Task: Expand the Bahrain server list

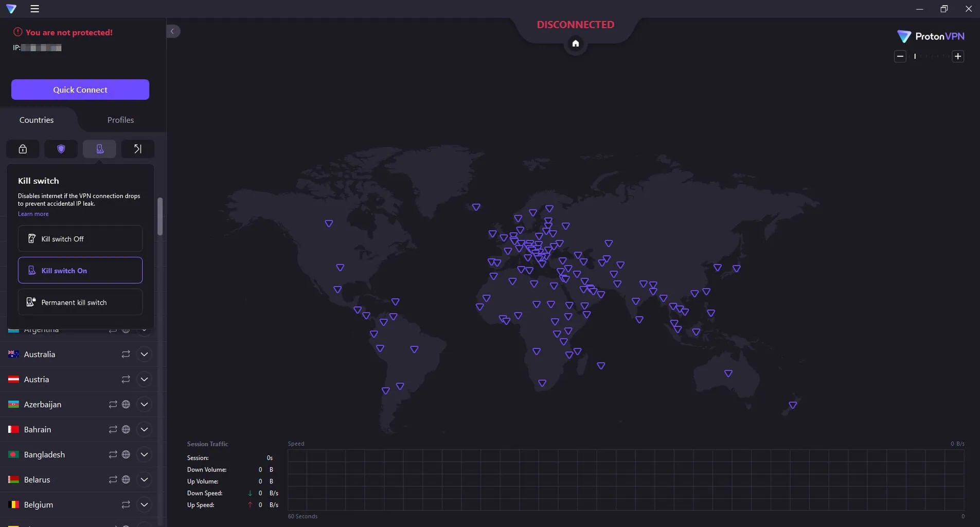Action: (145, 430)
